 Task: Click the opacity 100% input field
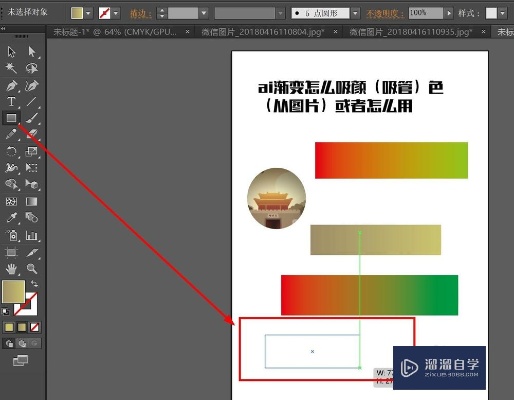[426, 13]
